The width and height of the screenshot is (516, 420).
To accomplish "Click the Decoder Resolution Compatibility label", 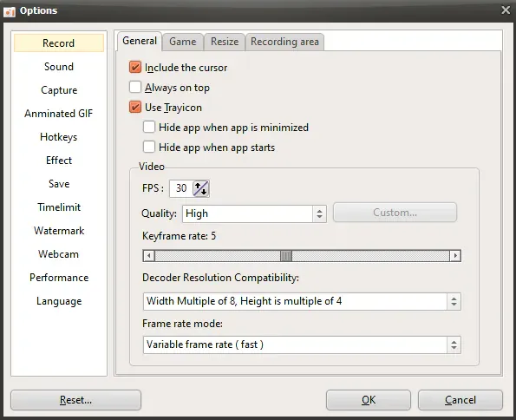I will pyautogui.click(x=220, y=278).
